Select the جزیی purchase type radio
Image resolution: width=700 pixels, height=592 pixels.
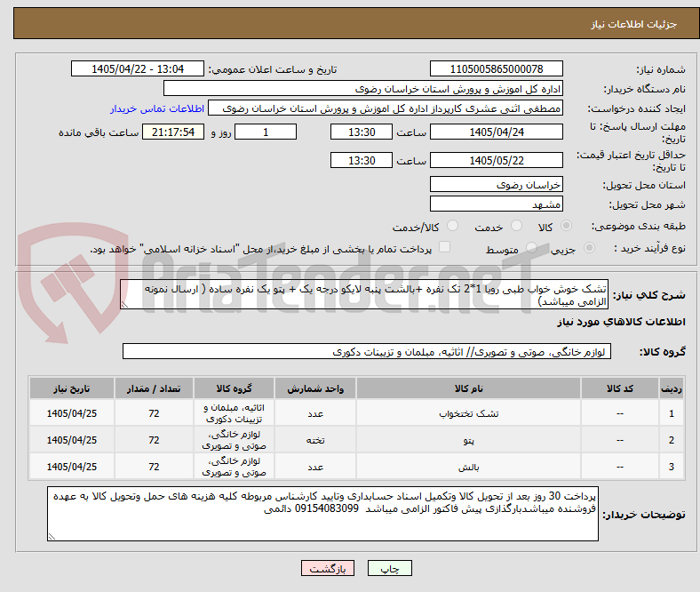click(589, 247)
